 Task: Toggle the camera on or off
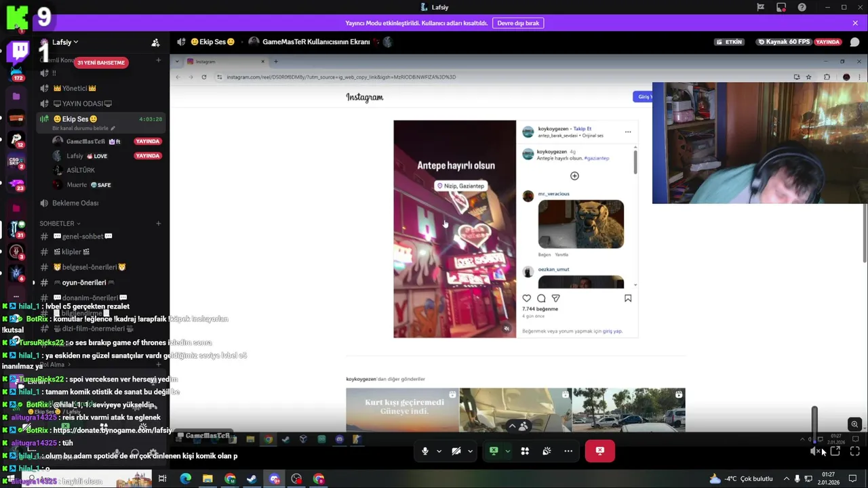[x=456, y=451]
